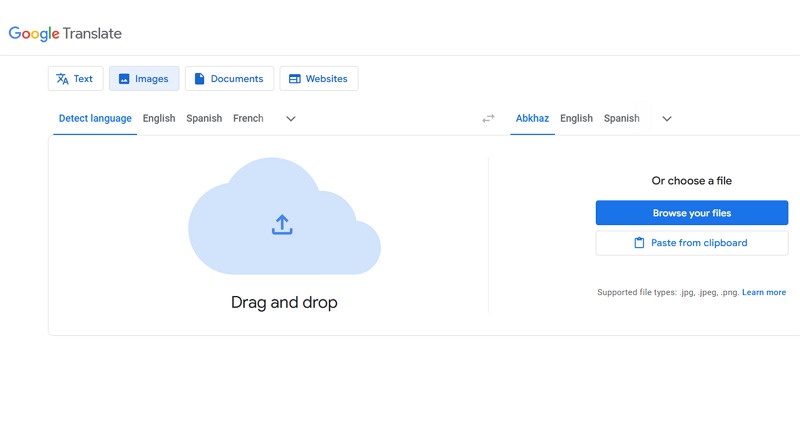Image resolution: width=800 pixels, height=441 pixels.
Task: Click the swap languages arrows icon
Action: [488, 118]
